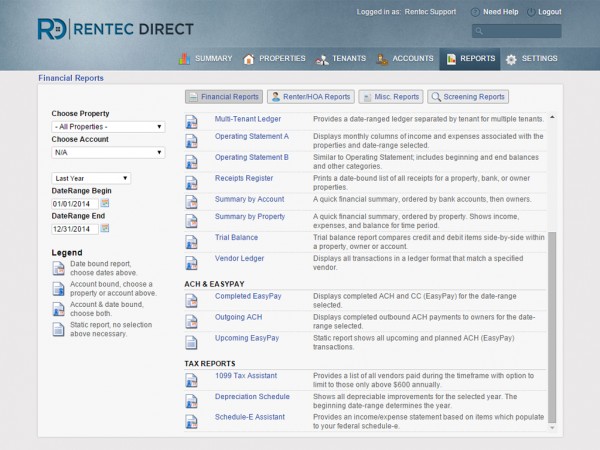Open the Trial Balance link
600x450 pixels.
[x=236, y=237]
